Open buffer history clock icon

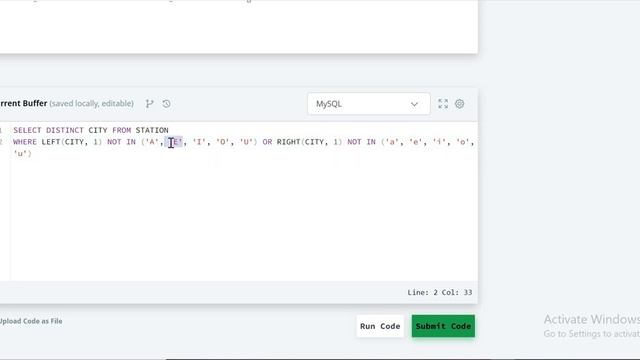(166, 104)
